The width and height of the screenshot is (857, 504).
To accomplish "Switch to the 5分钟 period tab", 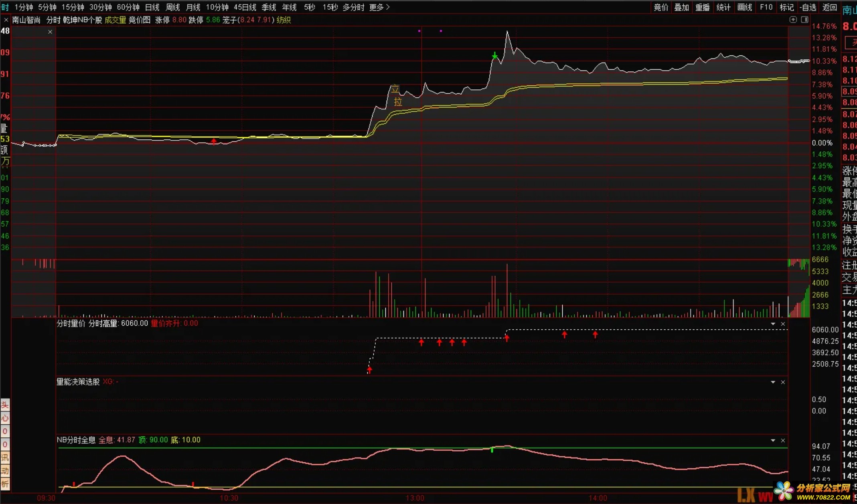I will 47,7.
